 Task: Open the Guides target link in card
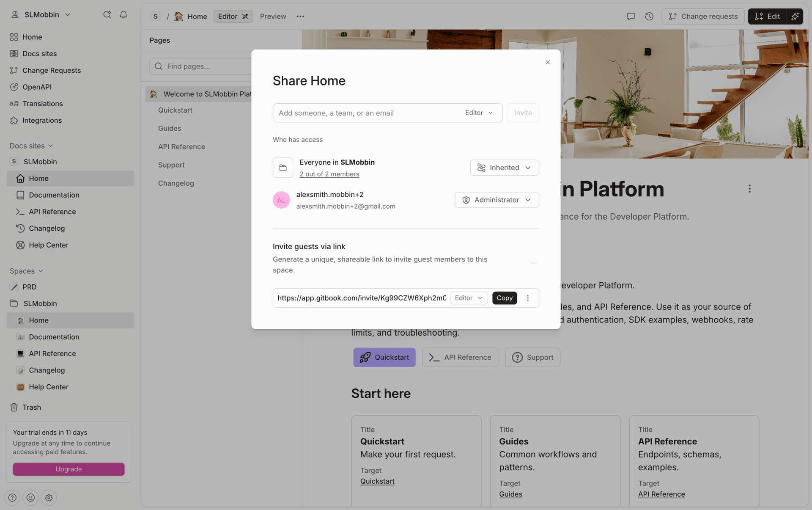tap(510, 494)
